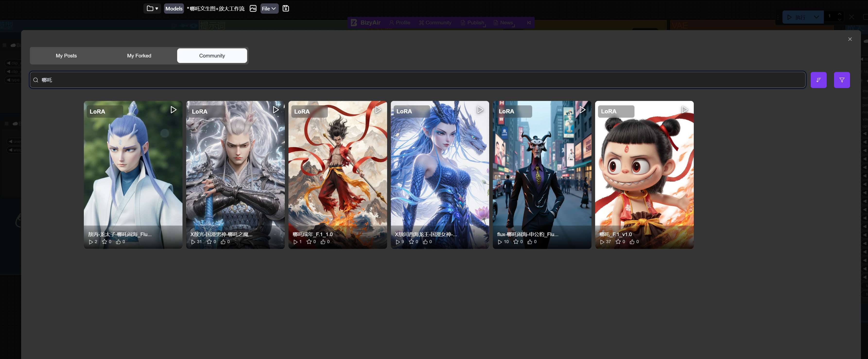Click the image gallery icon in top bar

(x=253, y=9)
